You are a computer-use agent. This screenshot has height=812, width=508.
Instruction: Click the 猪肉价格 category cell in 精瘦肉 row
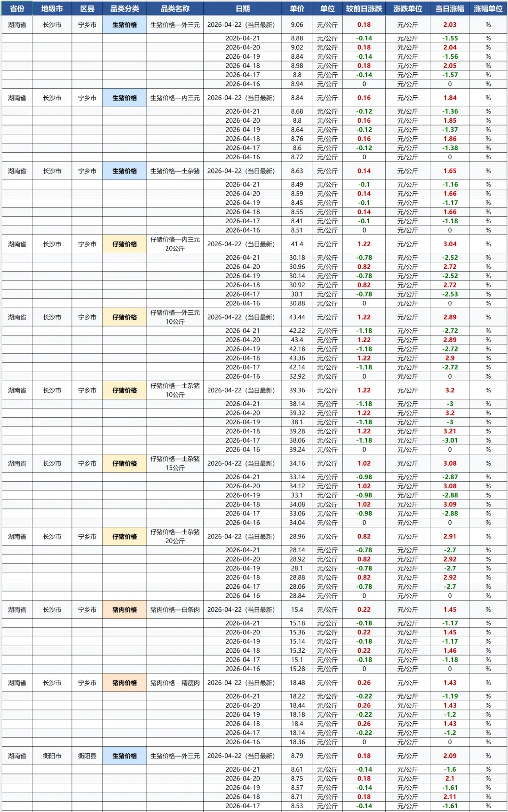point(125,683)
